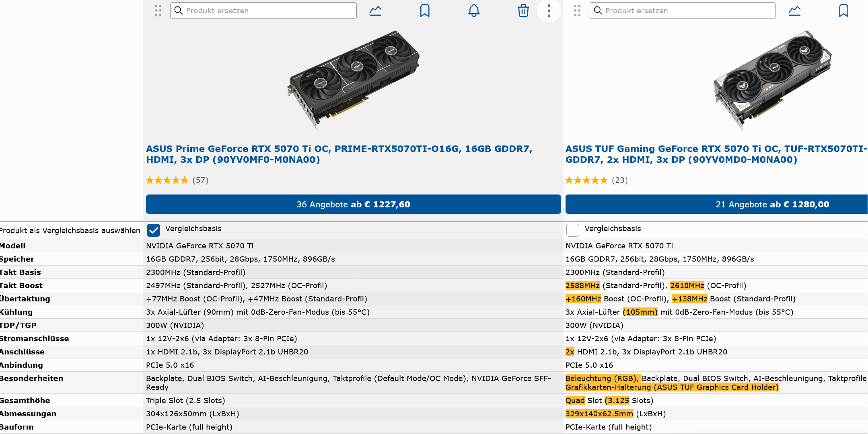Open ASUS TUF Gaming GeForce RTX 5070 Ti link
The image size is (868, 434).
point(716,154)
